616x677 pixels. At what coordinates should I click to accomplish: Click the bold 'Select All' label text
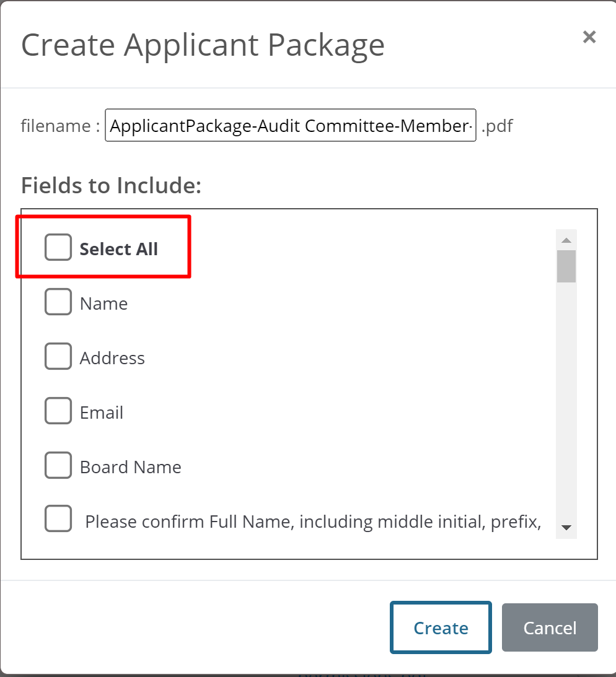(x=118, y=249)
